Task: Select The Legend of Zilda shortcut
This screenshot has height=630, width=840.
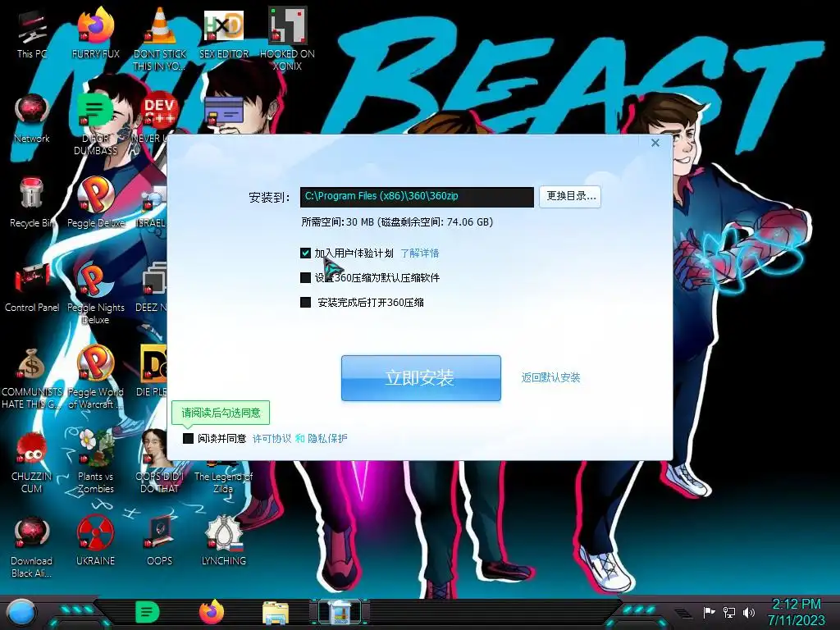Action: [x=223, y=479]
